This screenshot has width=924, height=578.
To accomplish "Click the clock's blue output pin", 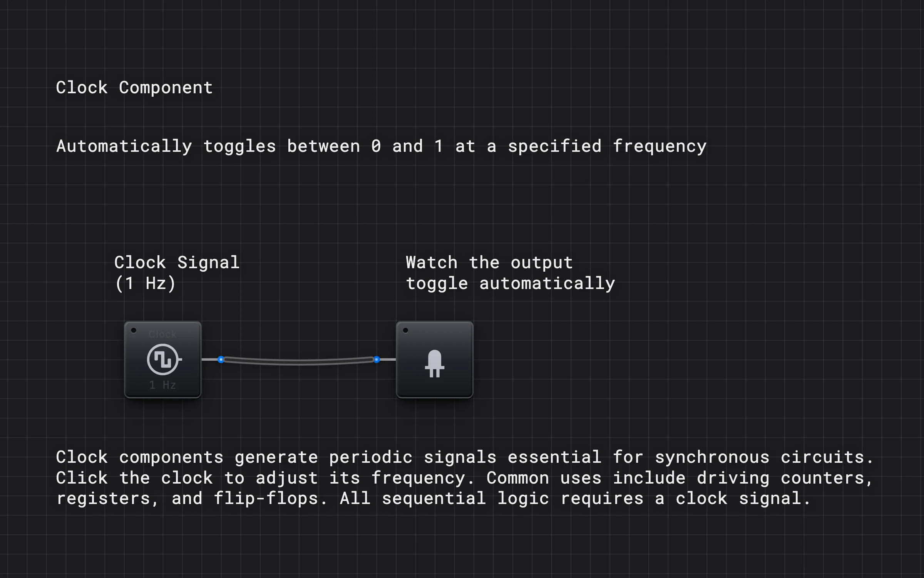I will pos(221,360).
